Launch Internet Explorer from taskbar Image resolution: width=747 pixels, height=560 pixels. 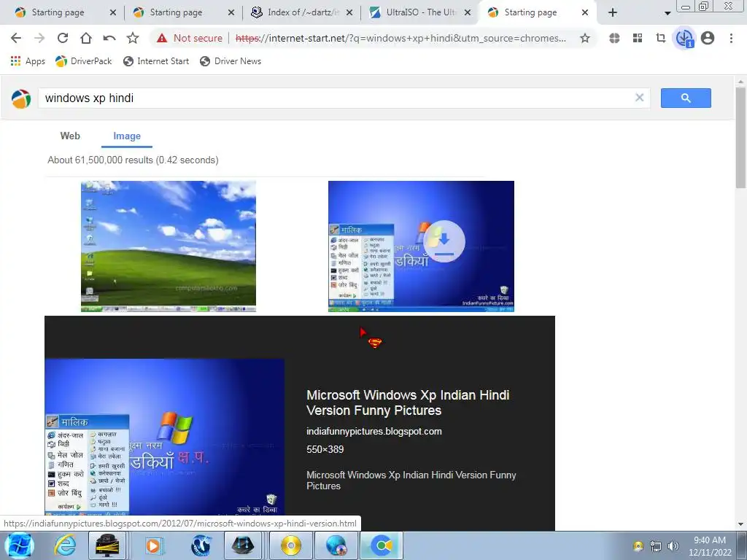tap(65, 545)
